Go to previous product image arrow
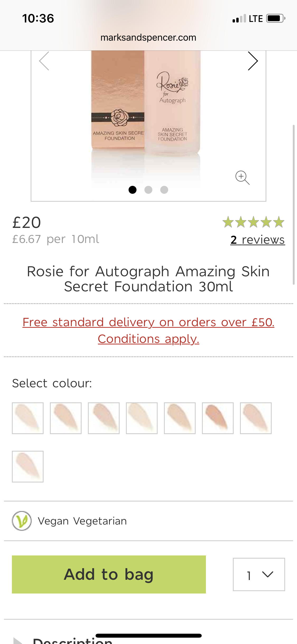Image resolution: width=297 pixels, height=644 pixels. [x=44, y=61]
